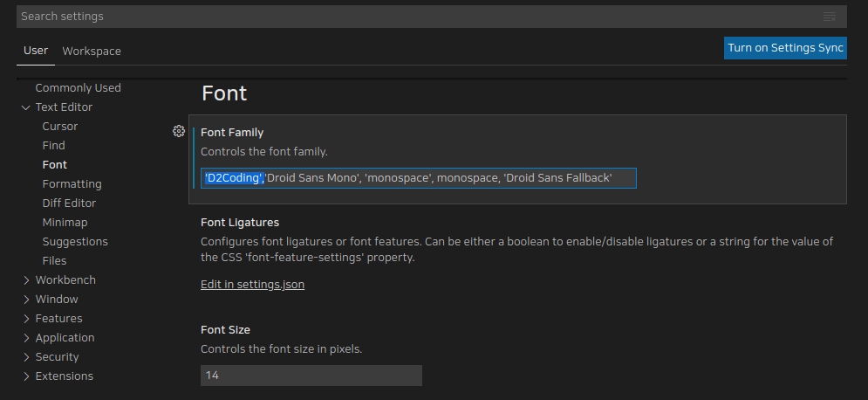Click the Search settings input box
Image resolution: width=868 pixels, height=400 pixels.
click(410, 17)
